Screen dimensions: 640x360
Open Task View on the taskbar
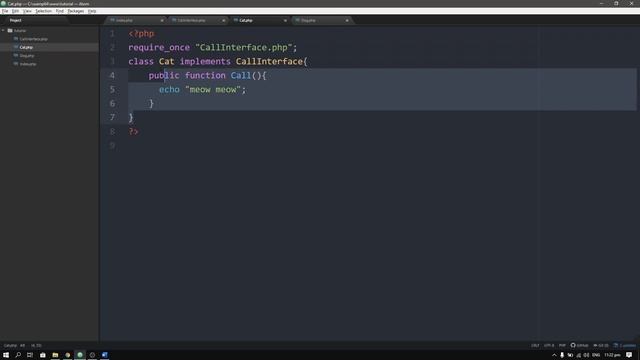(30, 355)
